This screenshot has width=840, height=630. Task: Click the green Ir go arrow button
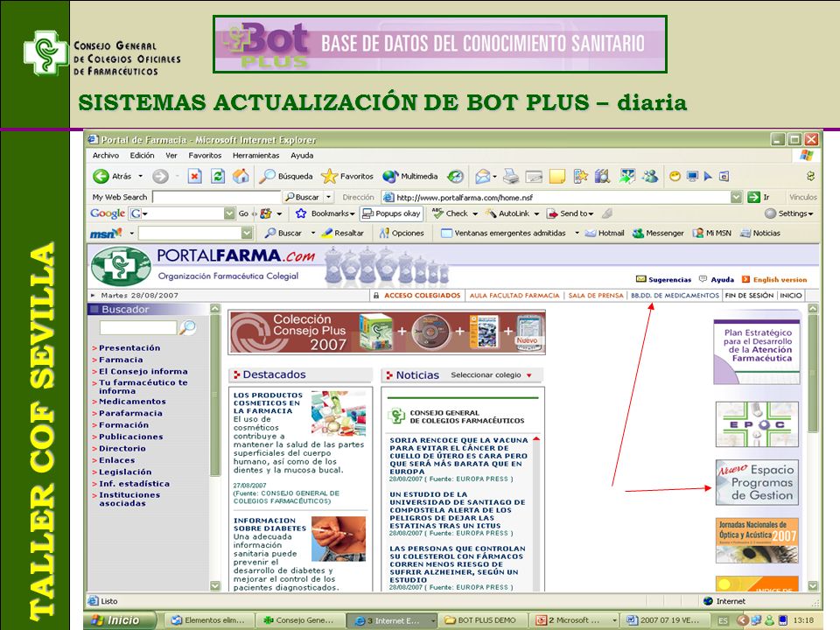click(753, 197)
